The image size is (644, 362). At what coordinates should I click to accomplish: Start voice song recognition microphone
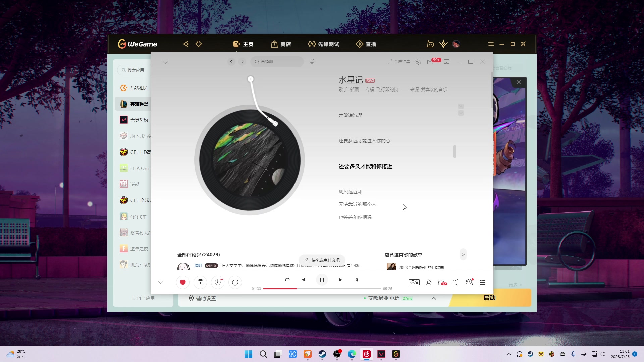312,62
